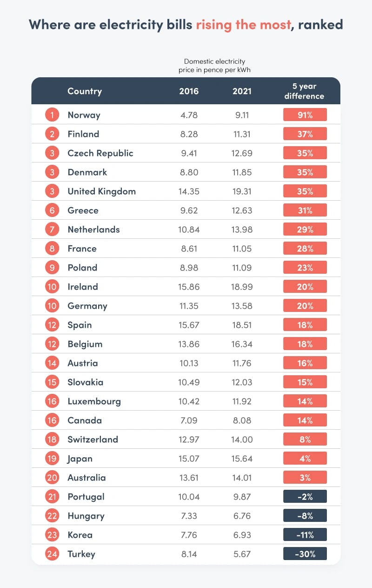Select the rank 14 badge for Austria
This screenshot has height=588, width=372.
point(52,363)
